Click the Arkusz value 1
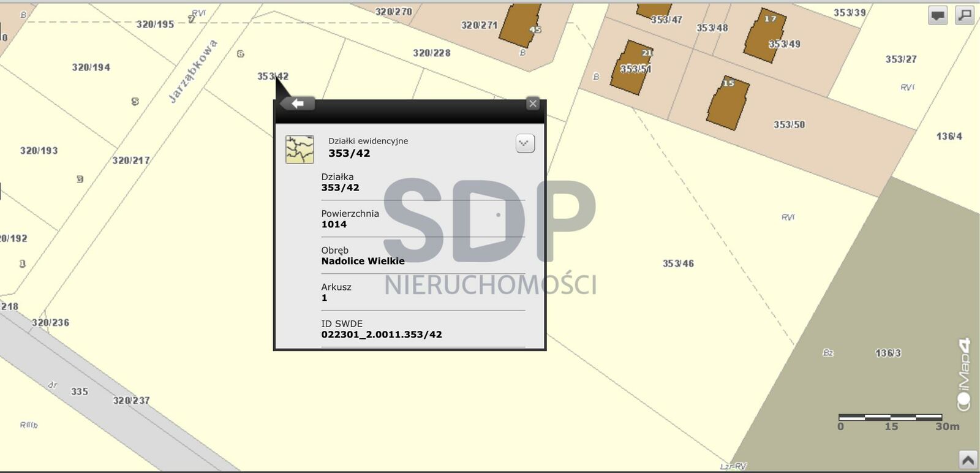Image resolution: width=980 pixels, height=473 pixels. click(324, 298)
